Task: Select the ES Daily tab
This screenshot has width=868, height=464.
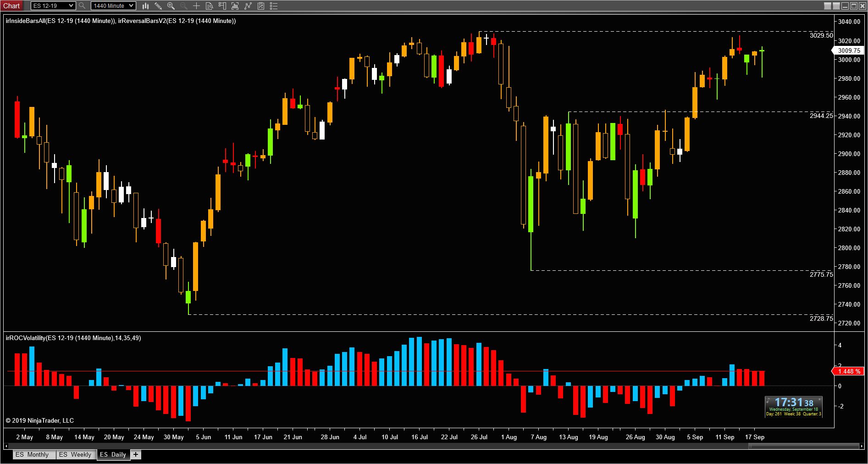Action: 113,454
